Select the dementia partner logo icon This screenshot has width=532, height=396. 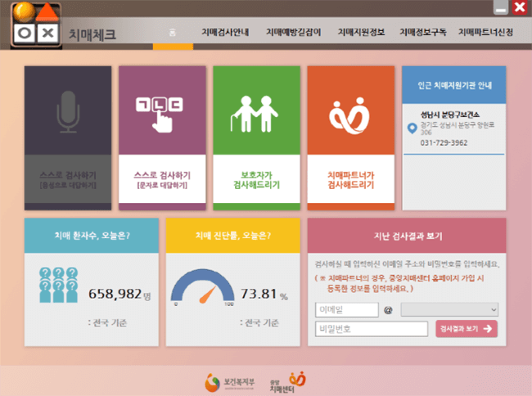349,115
